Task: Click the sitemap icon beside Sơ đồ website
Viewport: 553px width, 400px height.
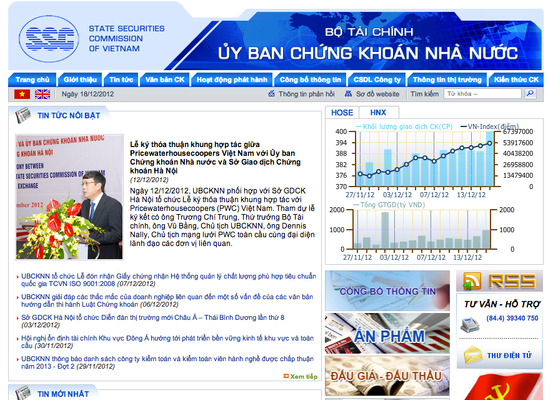Action: 348,94
